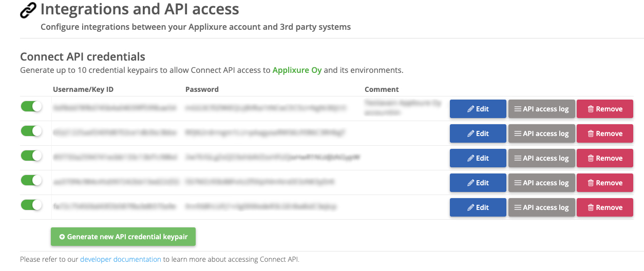Click trash icon in first row Remove button

point(591,109)
